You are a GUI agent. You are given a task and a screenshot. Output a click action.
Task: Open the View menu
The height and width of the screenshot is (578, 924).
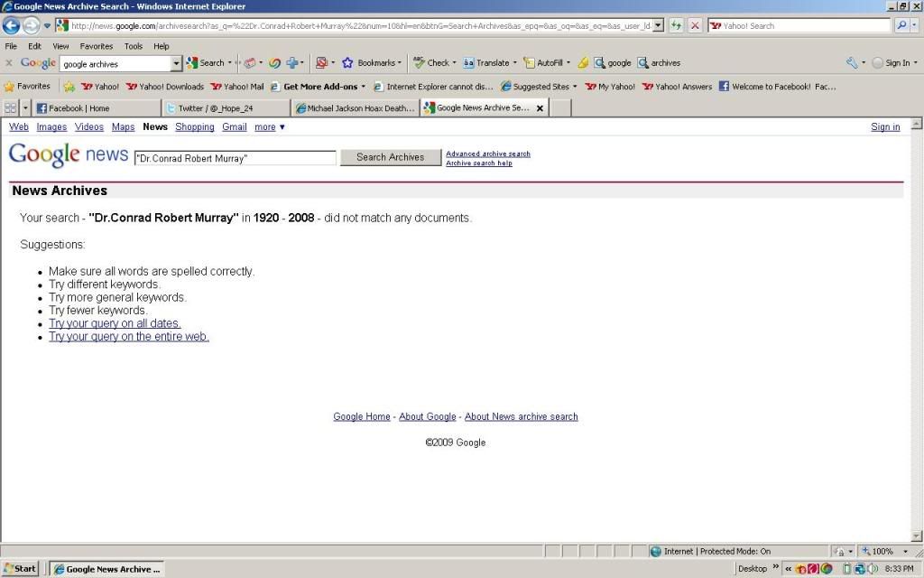pos(60,46)
